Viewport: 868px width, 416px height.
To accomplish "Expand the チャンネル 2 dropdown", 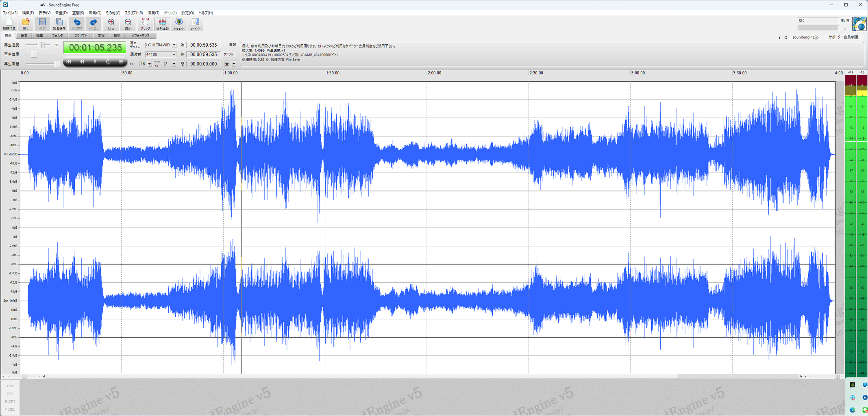I will pyautogui.click(x=174, y=64).
